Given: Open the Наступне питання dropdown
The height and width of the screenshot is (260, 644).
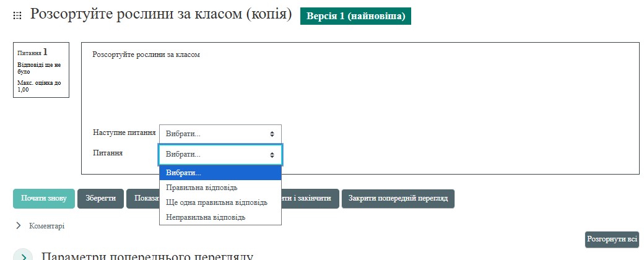Looking at the screenshot, I should click(x=220, y=134).
